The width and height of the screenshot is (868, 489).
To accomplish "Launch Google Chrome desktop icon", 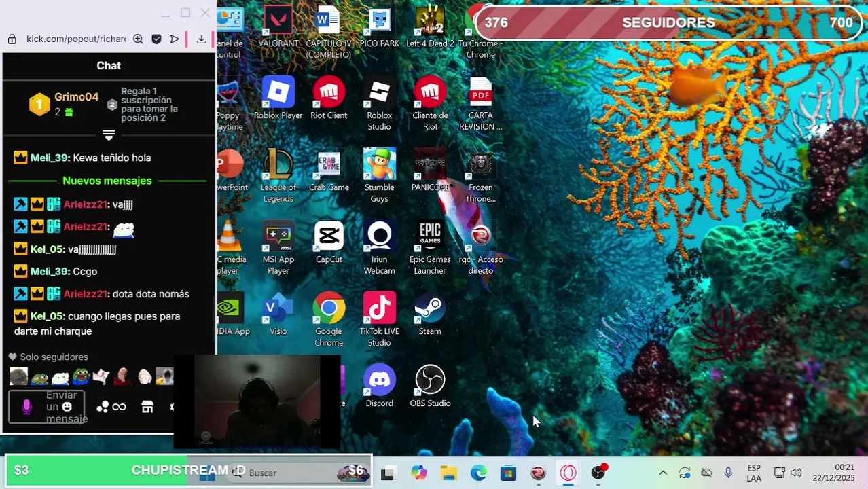I will (329, 321).
